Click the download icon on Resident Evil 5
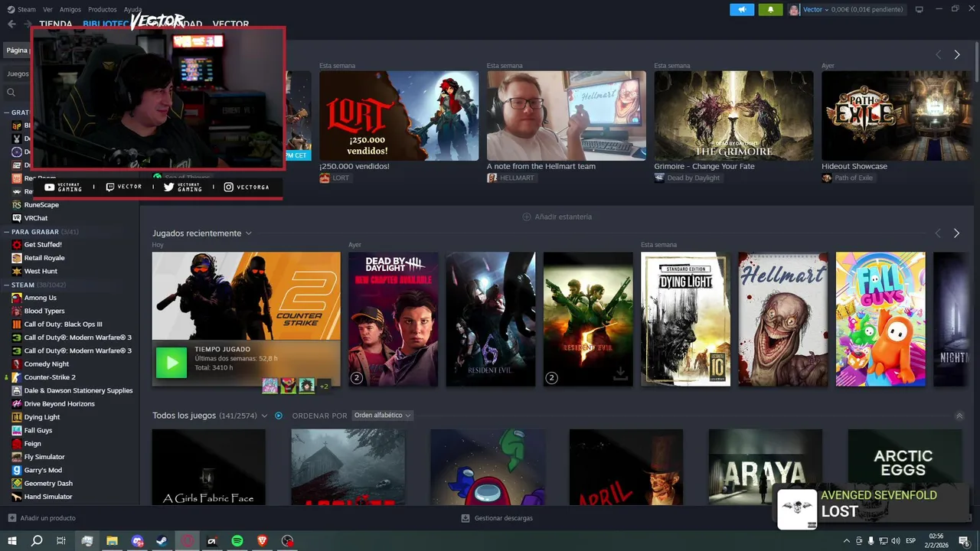980x551 pixels. coord(620,373)
